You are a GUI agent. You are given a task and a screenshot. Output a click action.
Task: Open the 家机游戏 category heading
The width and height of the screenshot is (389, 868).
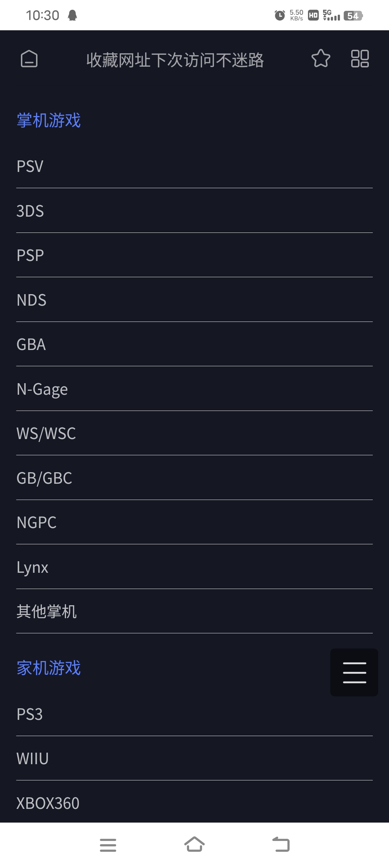click(49, 668)
